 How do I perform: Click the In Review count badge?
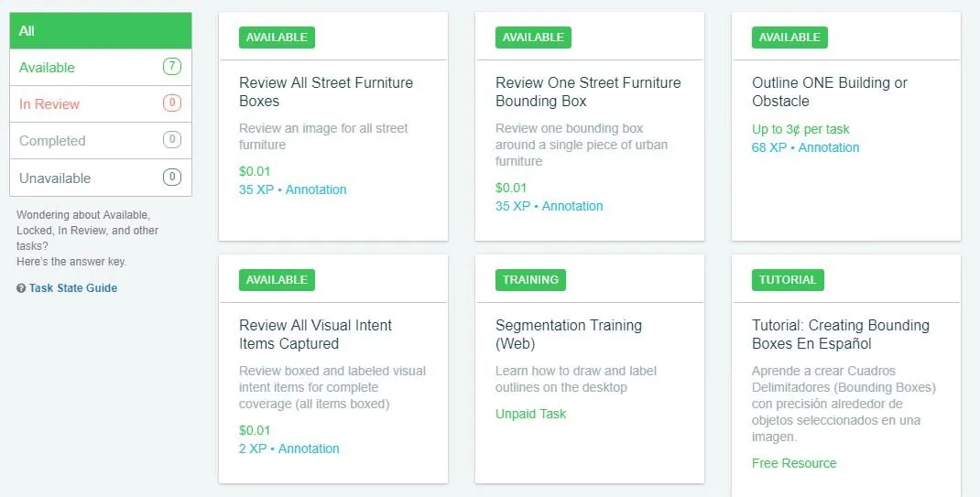coord(172,103)
